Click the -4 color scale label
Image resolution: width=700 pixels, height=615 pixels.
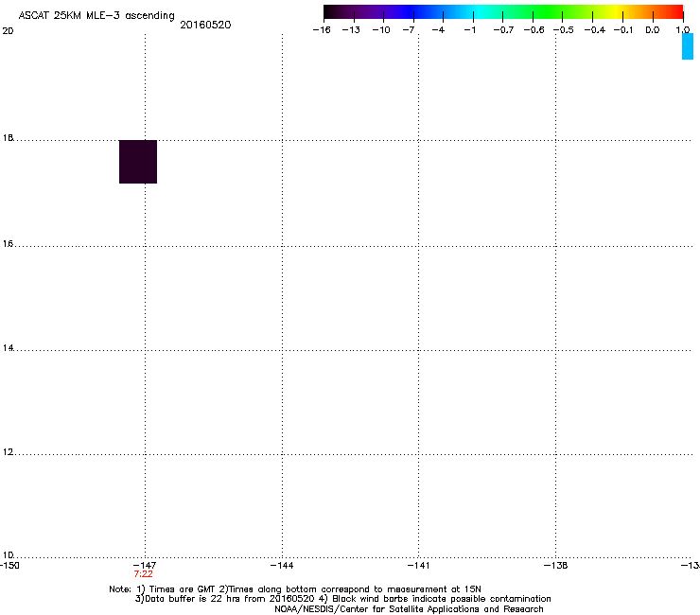(x=438, y=30)
